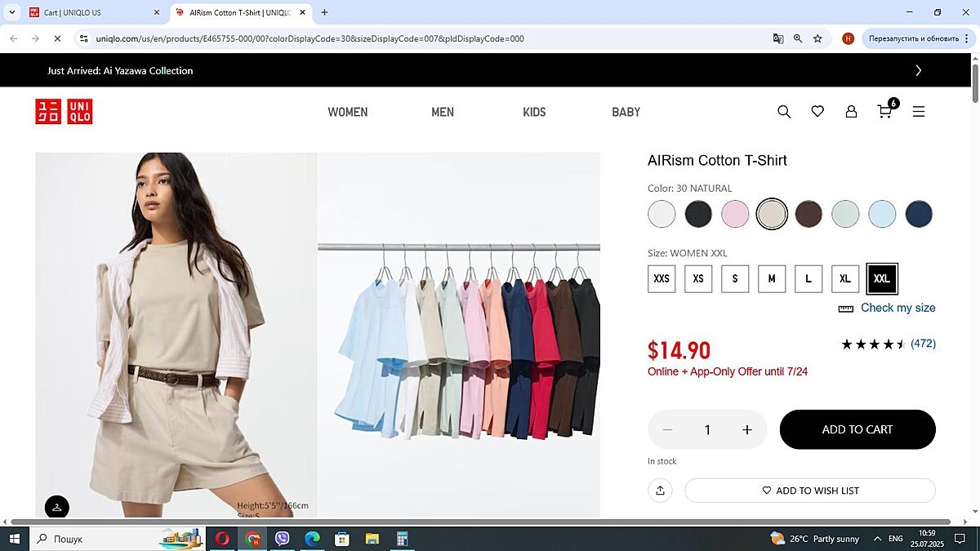Expand the browser tab search chevron
980x551 pixels.
point(11,12)
